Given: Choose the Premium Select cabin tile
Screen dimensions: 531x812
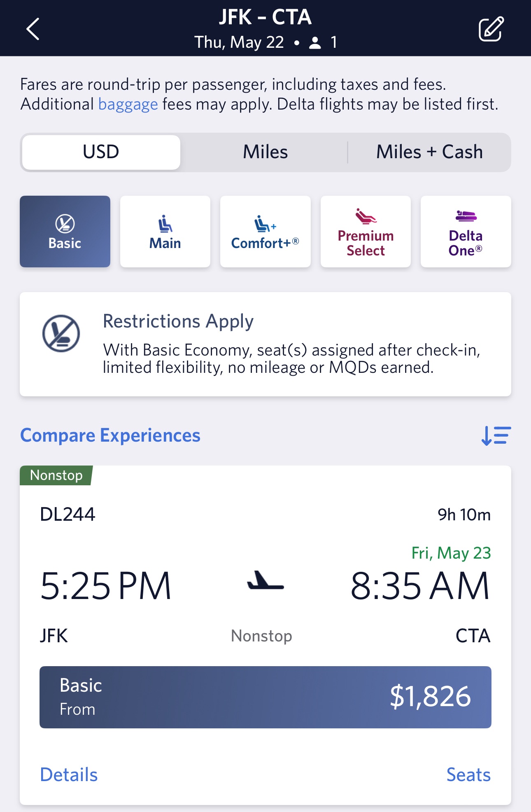Looking at the screenshot, I should (366, 232).
